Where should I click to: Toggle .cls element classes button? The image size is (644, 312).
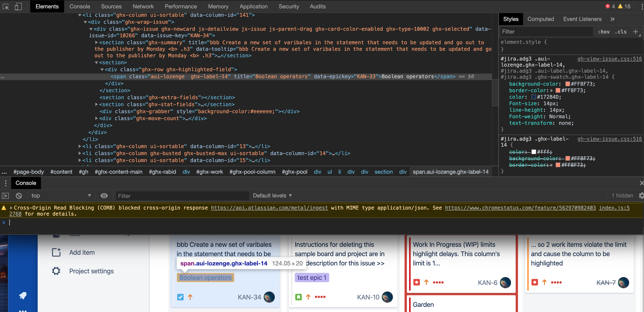(x=621, y=32)
